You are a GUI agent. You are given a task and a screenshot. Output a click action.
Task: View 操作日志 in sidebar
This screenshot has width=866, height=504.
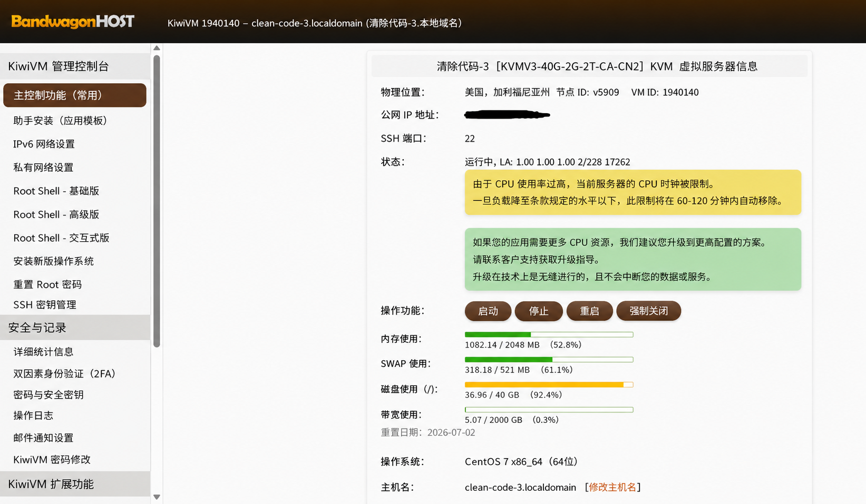click(33, 416)
